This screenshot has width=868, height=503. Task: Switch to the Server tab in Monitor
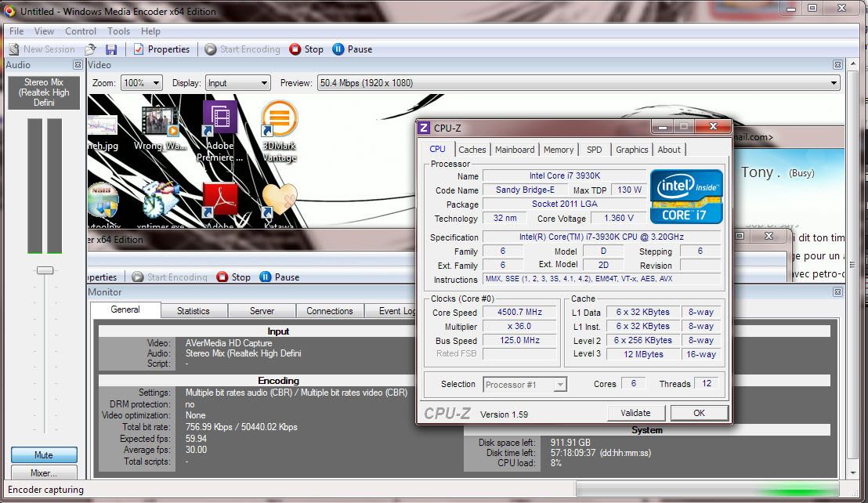pyautogui.click(x=262, y=311)
